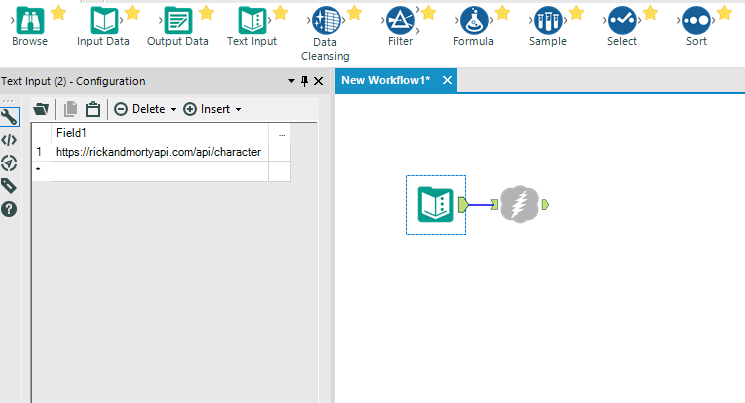Click the Insert button
The height and width of the screenshot is (403, 745).
click(x=207, y=109)
